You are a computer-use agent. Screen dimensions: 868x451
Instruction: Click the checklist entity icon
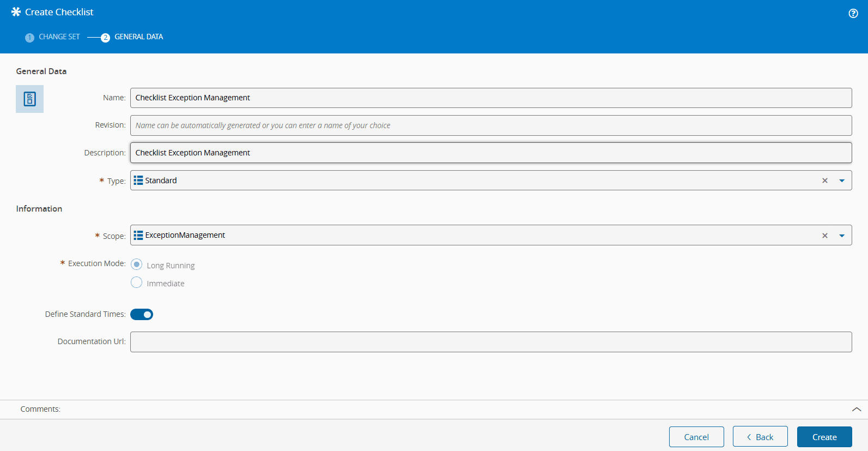coord(29,99)
